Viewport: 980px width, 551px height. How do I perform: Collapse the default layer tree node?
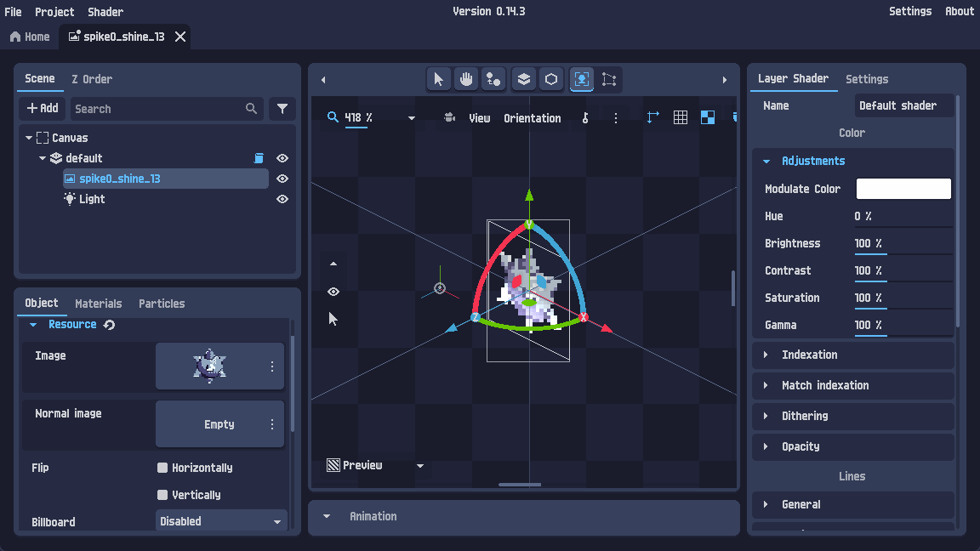click(x=43, y=159)
